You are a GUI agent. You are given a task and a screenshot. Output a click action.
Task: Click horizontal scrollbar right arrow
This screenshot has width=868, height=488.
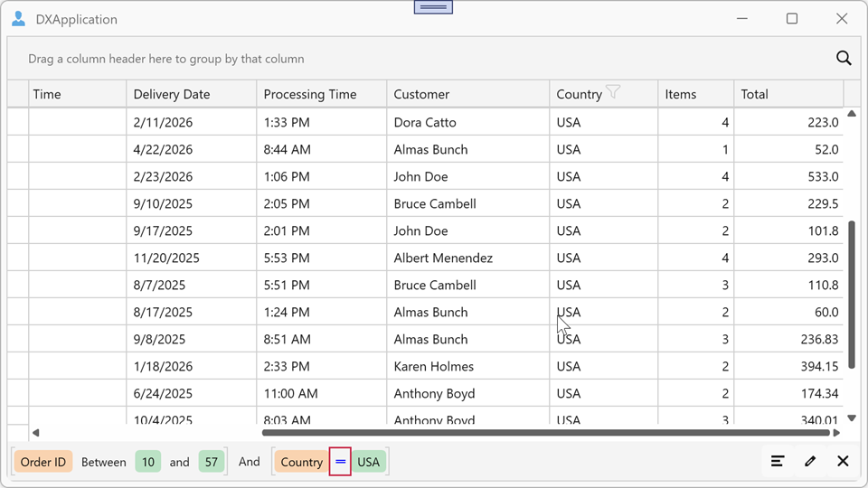(836, 433)
